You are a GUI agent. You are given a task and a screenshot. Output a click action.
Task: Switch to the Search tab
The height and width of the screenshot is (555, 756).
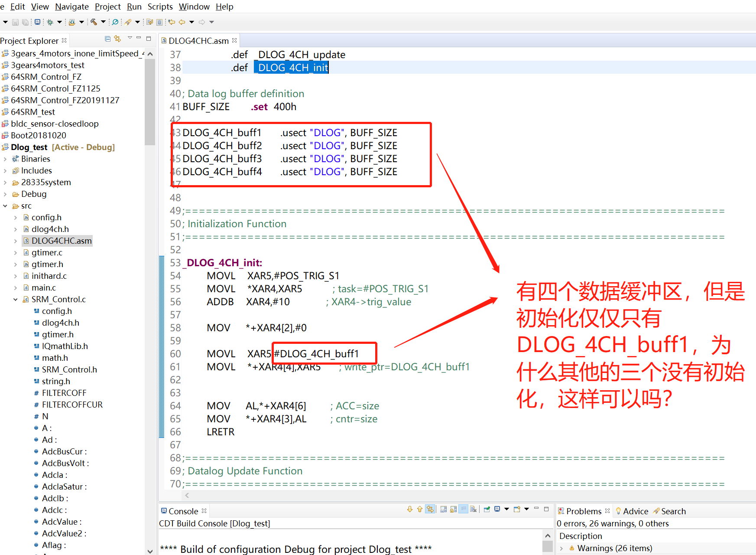click(669, 511)
